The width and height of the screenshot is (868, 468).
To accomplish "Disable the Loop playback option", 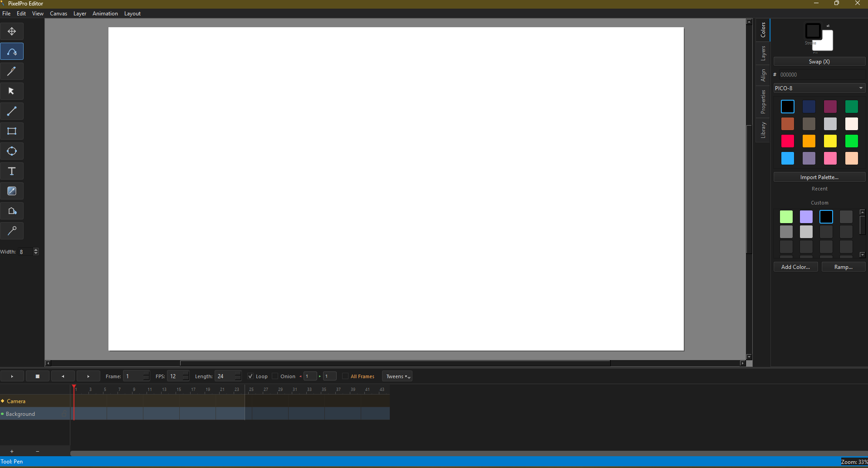I will 251,376.
